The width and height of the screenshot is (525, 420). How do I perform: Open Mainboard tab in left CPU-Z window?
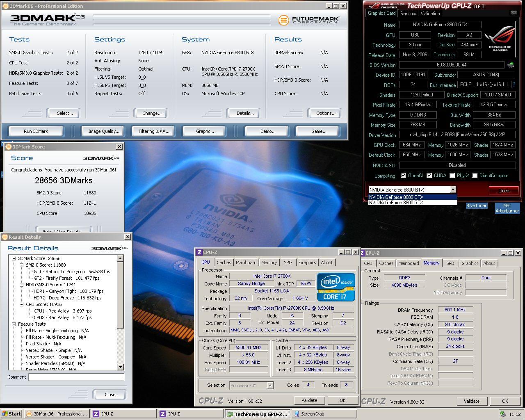point(246,262)
